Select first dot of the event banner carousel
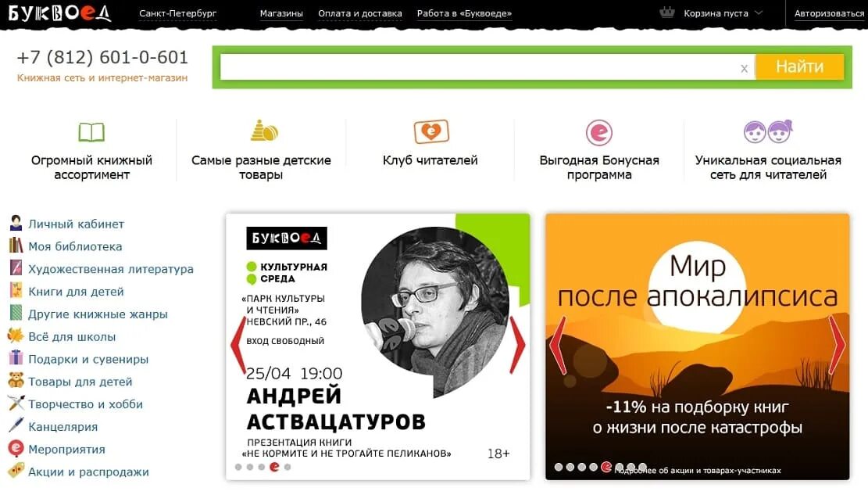This screenshot has width=868, height=495. 238,468
